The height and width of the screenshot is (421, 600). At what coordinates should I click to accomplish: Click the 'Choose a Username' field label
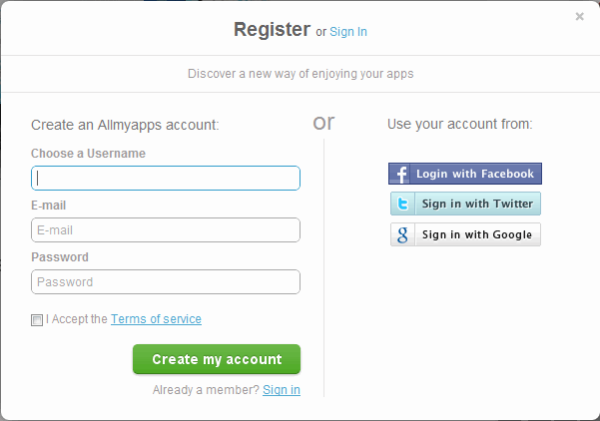(x=88, y=153)
